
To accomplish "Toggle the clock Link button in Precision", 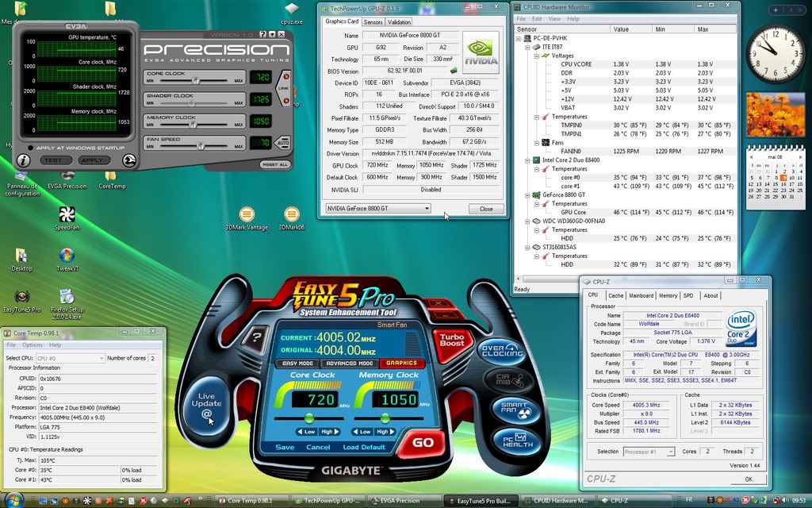I will pyautogui.click(x=285, y=89).
